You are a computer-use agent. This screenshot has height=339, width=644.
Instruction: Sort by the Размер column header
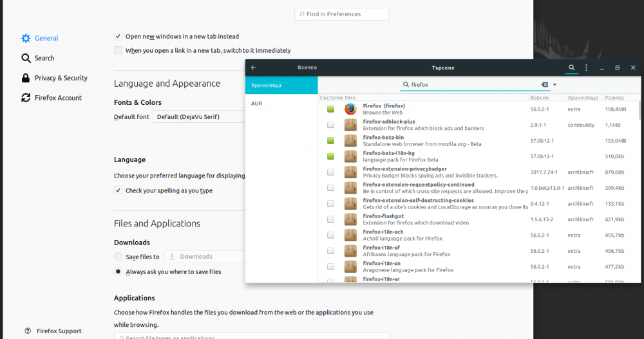[x=620, y=98]
